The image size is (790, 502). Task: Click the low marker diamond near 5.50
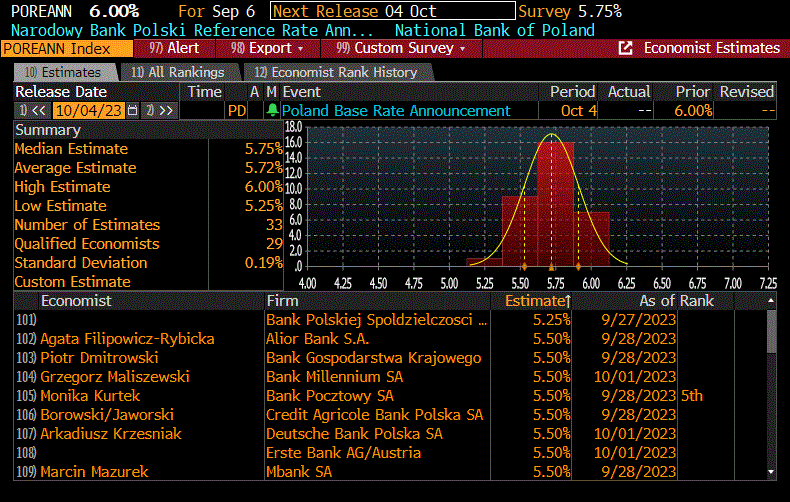pyautogui.click(x=524, y=267)
